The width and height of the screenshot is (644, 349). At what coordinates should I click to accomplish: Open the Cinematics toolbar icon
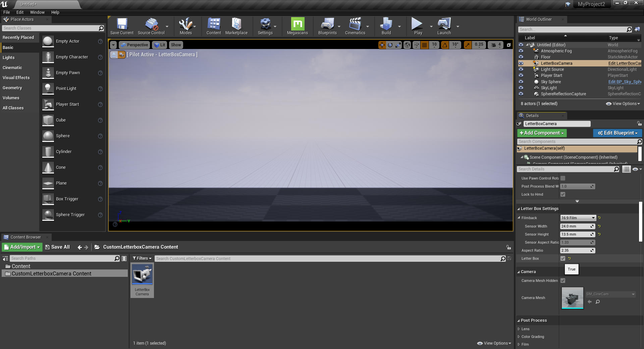click(x=355, y=26)
